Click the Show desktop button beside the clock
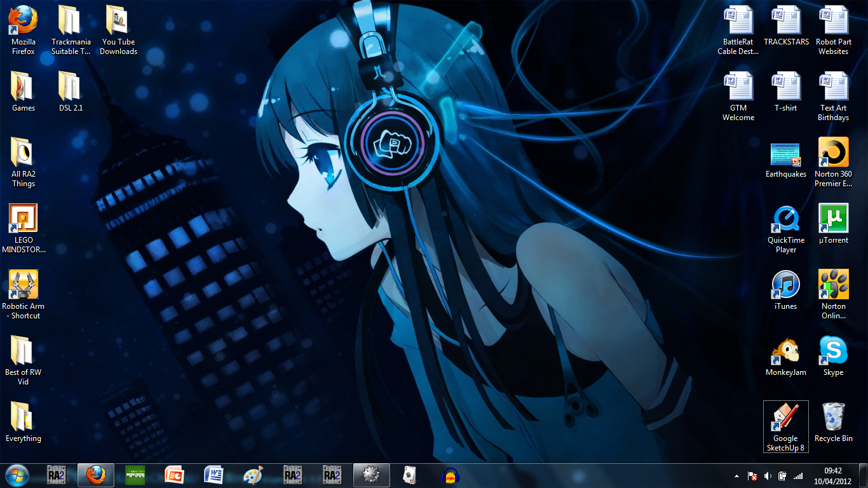The width and height of the screenshot is (868, 488). click(863, 475)
